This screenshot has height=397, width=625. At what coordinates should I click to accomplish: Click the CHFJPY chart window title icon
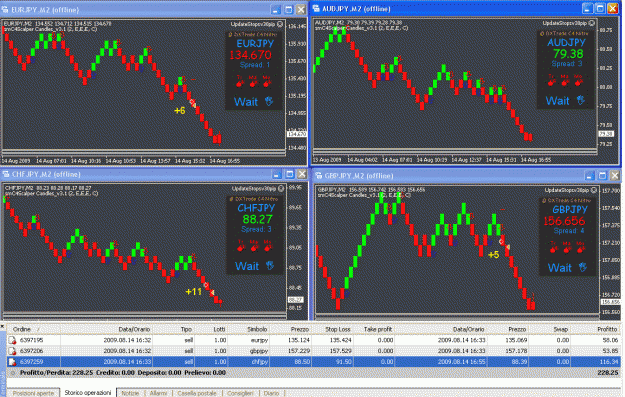coord(6,174)
